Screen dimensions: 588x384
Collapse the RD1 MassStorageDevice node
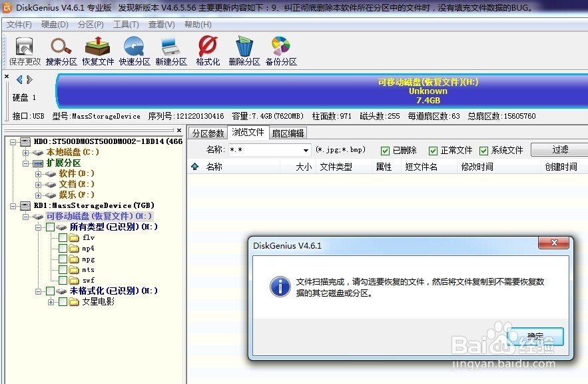point(13,206)
